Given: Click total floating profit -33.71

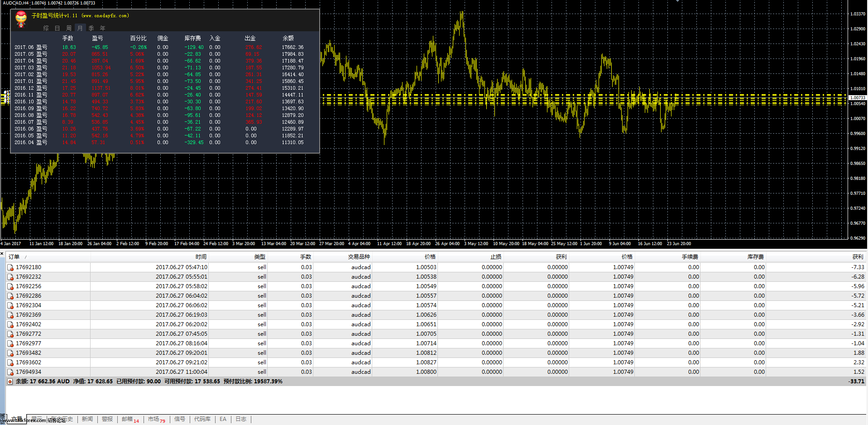Looking at the screenshot, I should tap(856, 382).
